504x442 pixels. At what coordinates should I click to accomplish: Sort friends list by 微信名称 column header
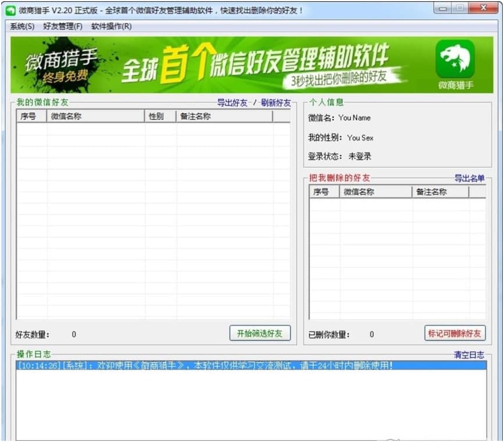point(96,116)
